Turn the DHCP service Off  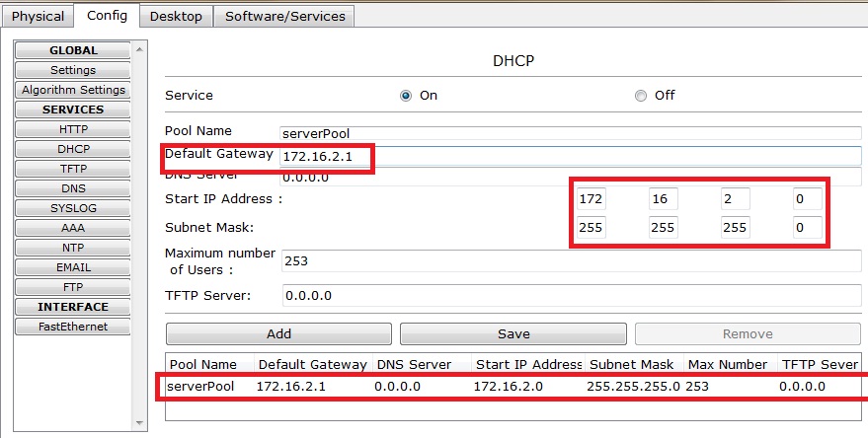point(641,96)
